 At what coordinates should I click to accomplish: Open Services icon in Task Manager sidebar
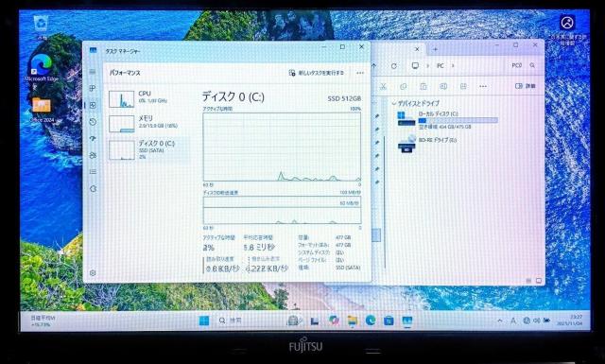click(93, 189)
